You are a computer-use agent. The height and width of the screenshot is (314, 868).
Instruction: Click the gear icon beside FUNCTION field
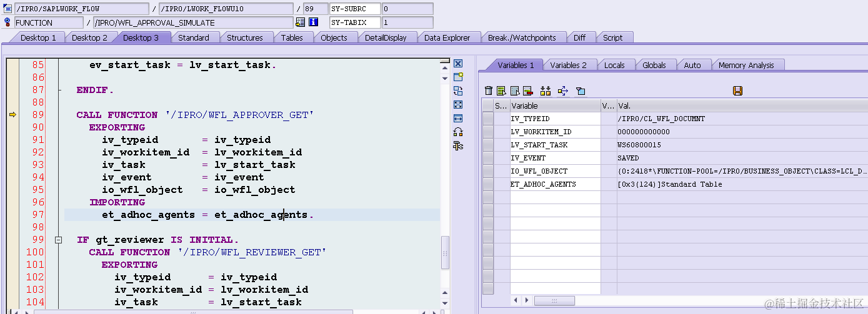click(x=7, y=22)
